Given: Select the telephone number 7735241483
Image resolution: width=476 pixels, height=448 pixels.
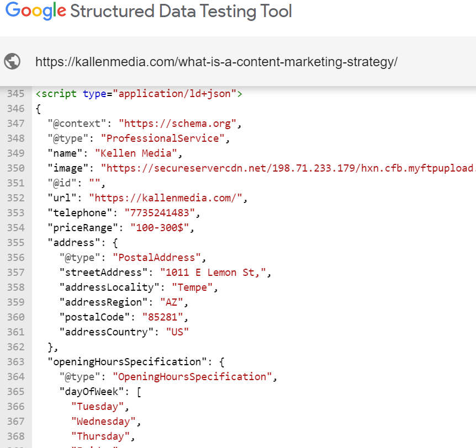Looking at the screenshot, I should [160, 213].
